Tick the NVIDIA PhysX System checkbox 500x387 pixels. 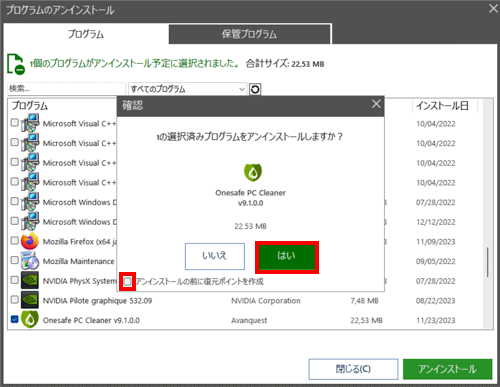pyautogui.click(x=14, y=280)
